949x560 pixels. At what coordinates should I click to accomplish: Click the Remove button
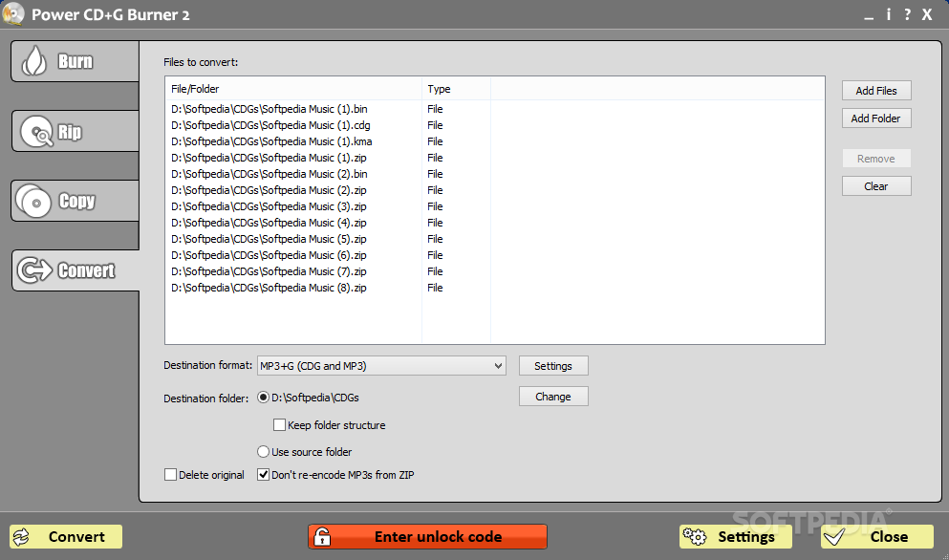876,159
